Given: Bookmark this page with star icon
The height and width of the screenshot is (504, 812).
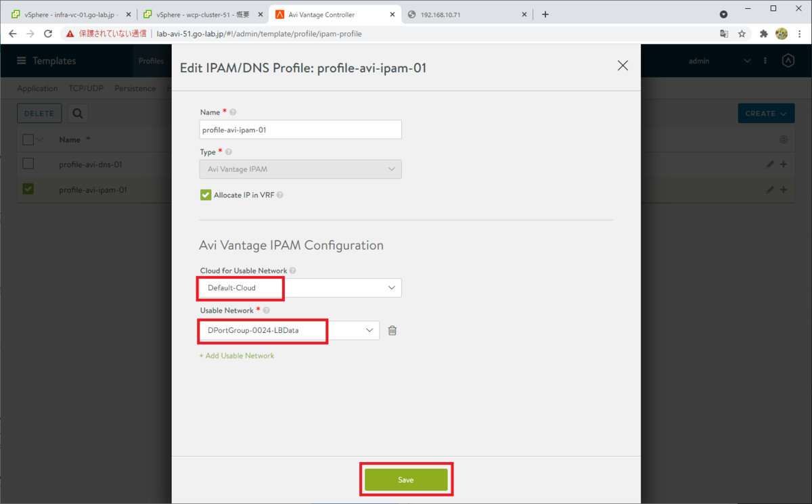Looking at the screenshot, I should pos(742,34).
